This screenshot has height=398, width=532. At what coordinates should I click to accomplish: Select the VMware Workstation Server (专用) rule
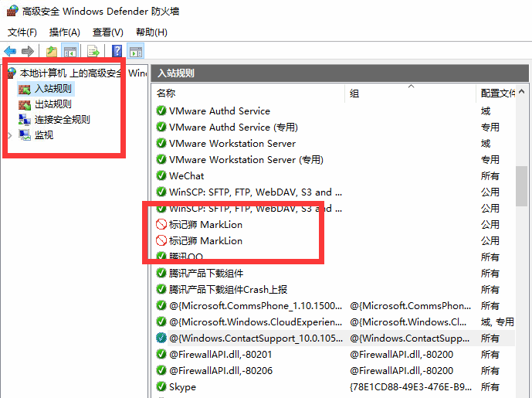coord(245,160)
